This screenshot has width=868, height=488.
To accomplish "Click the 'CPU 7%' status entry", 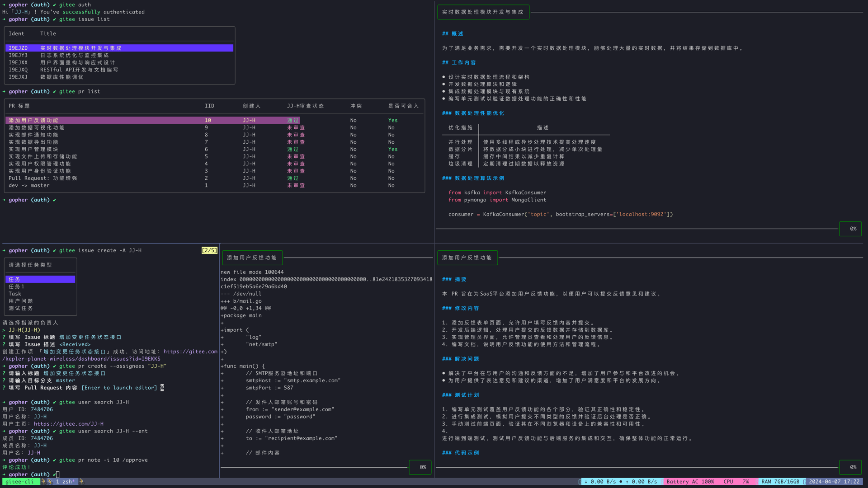I will pyautogui.click(x=736, y=482).
